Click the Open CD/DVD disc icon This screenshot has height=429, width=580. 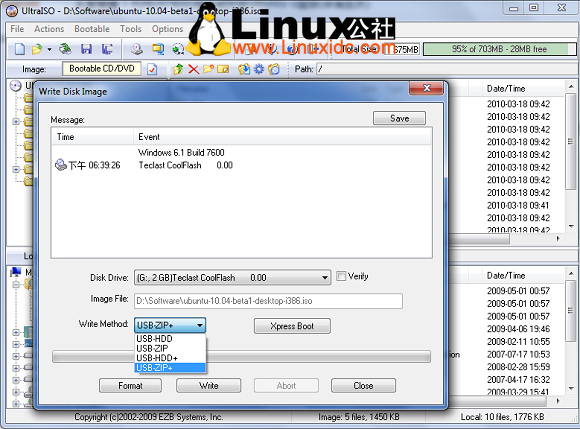[x=65, y=49]
